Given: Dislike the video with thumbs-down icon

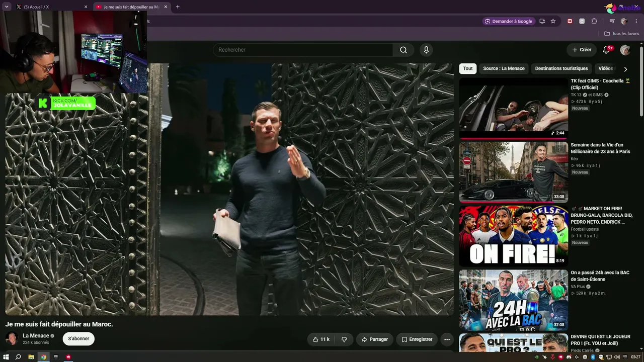Looking at the screenshot, I should (x=344, y=339).
